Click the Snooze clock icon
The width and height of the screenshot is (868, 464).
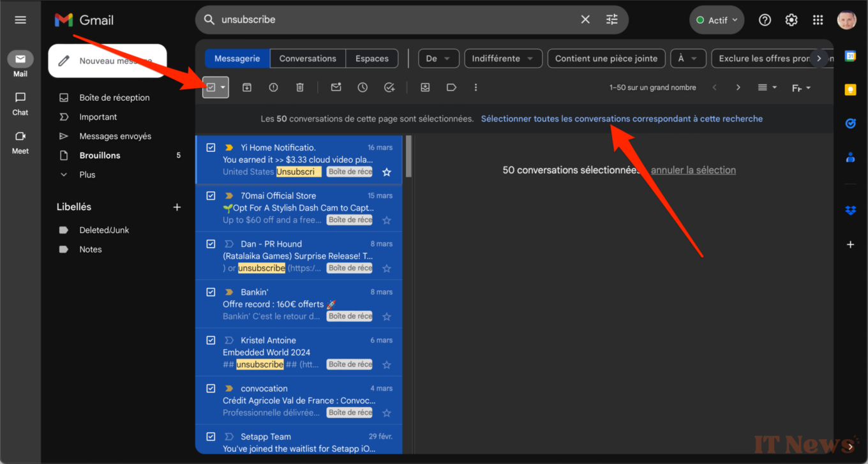(363, 87)
